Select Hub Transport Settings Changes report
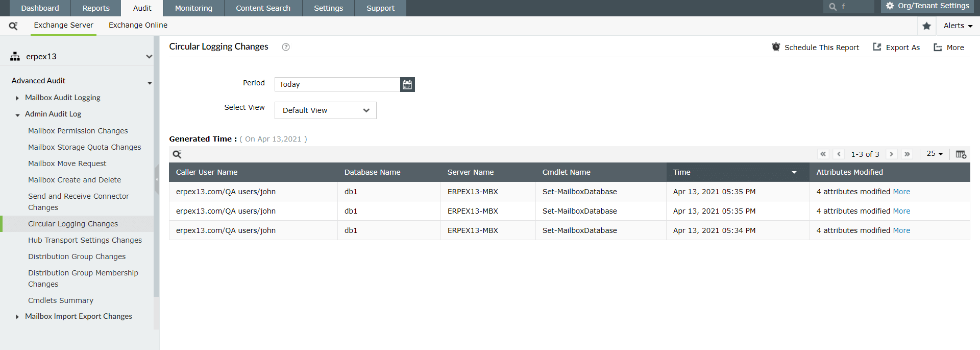This screenshot has height=350, width=980. (85, 240)
